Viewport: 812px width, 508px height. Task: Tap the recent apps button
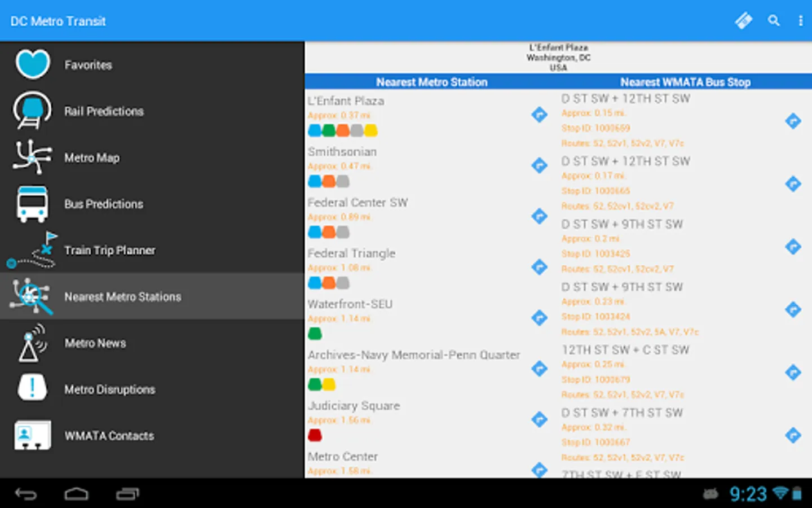point(127,494)
